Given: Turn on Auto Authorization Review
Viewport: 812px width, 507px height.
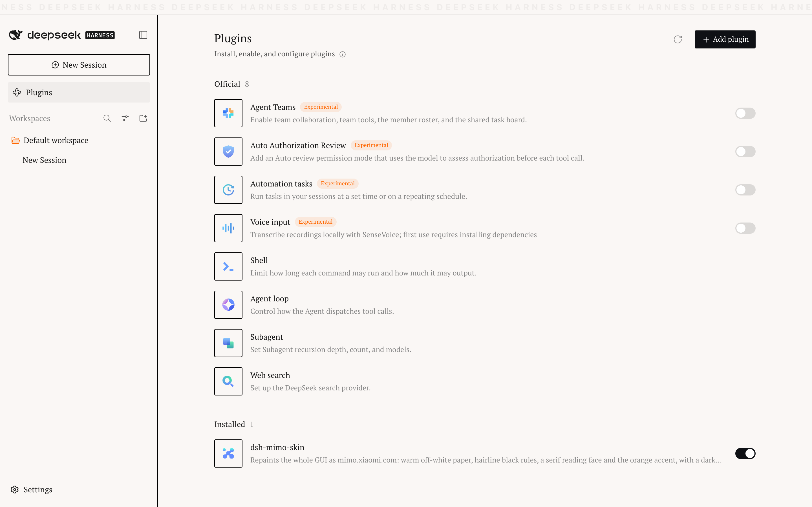Looking at the screenshot, I should pos(745,152).
